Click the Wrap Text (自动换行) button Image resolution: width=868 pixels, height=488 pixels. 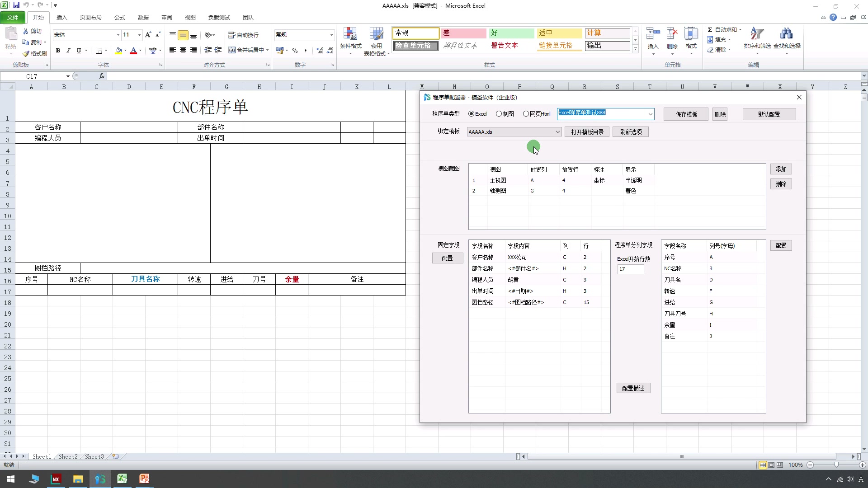(x=243, y=35)
